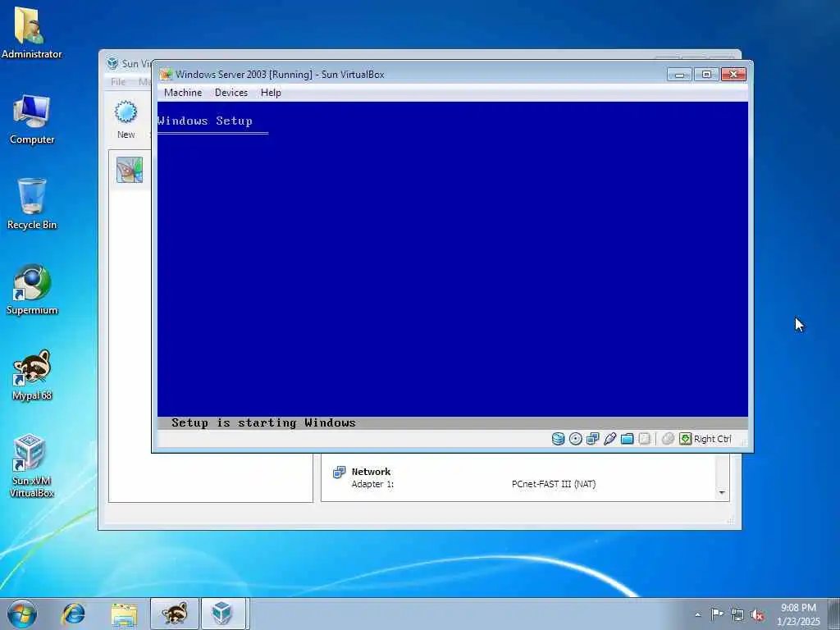Click the mouse capture status icon
Screen dimensions: 840x630
[x=668, y=439]
